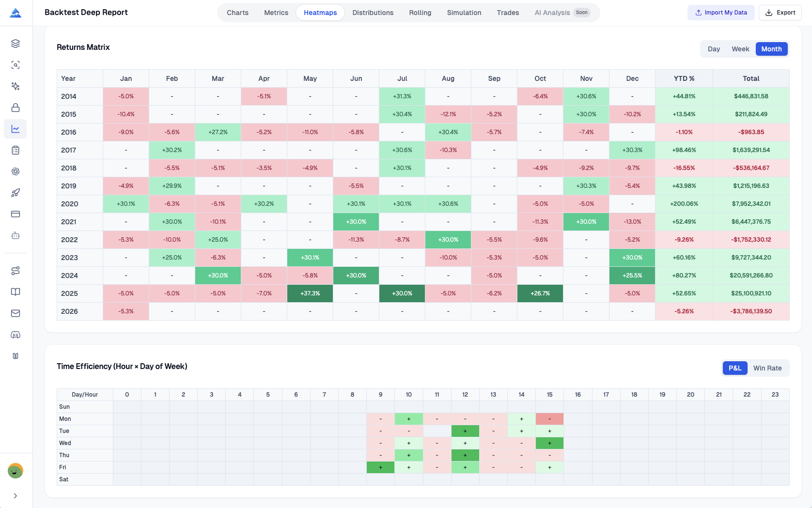Expand the sidebar using the bottom chevron
This screenshot has height=508, width=812.
(x=15, y=495)
